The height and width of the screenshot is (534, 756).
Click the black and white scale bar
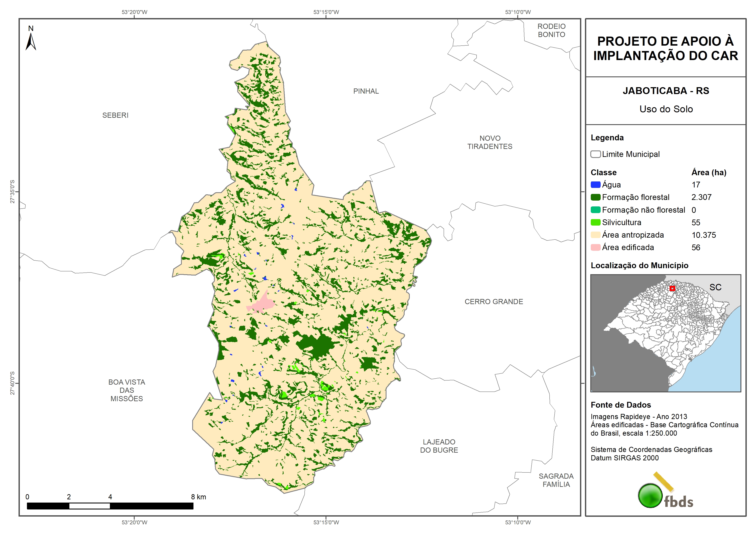(110, 506)
